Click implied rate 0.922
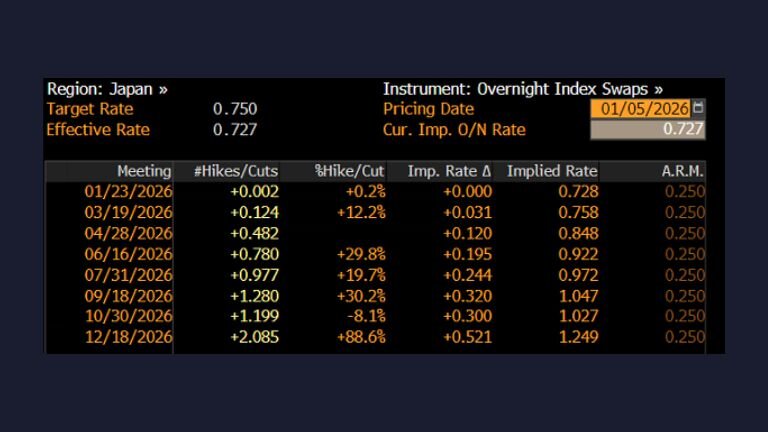768x432 pixels. pyautogui.click(x=578, y=254)
